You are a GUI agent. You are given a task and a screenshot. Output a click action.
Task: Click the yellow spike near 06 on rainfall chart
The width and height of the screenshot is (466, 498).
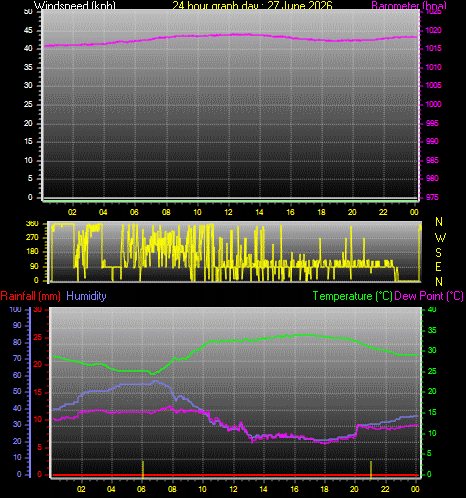(143, 469)
